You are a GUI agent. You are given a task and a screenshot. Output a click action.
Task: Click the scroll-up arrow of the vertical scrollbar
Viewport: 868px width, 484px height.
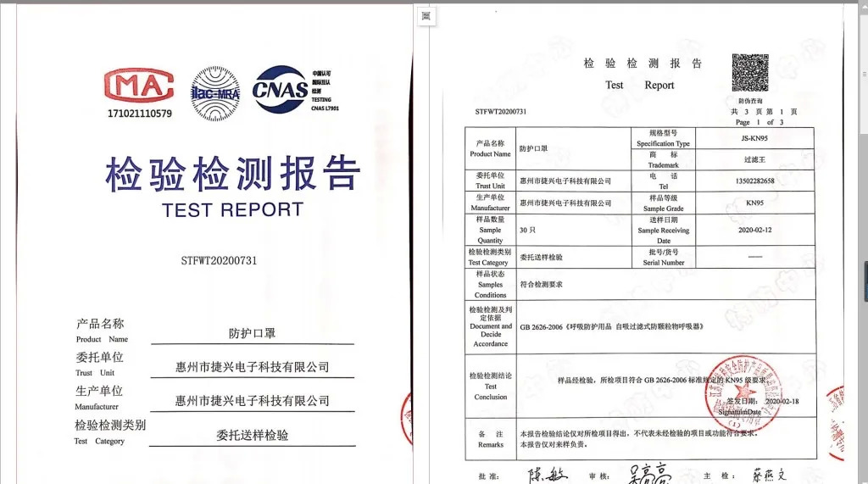pos(864,6)
